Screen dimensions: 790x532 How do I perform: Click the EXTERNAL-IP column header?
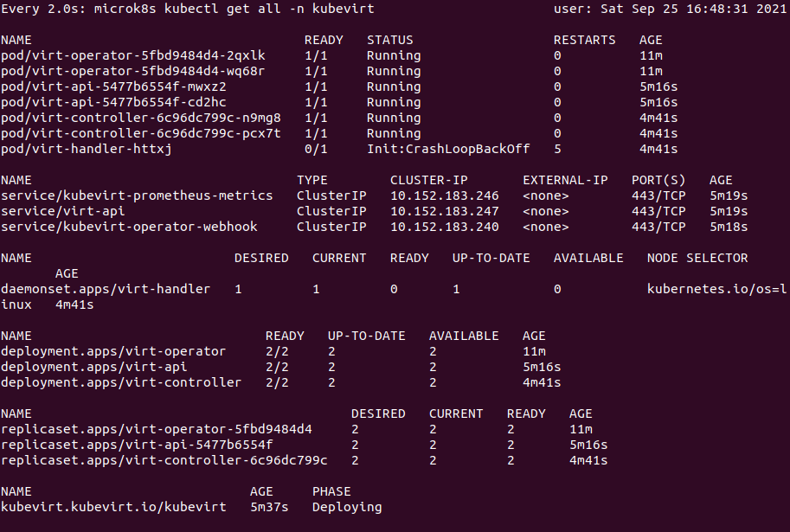[x=565, y=180]
